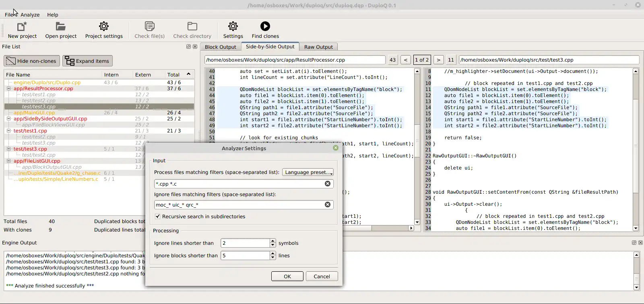Open the Language preset dropdown
Viewport: 644px width, 304px height.
(308, 172)
